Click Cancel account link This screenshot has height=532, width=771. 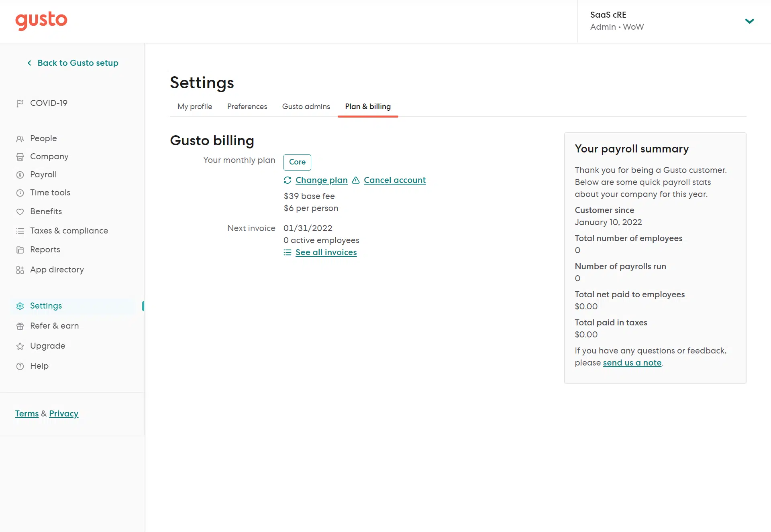coord(394,181)
